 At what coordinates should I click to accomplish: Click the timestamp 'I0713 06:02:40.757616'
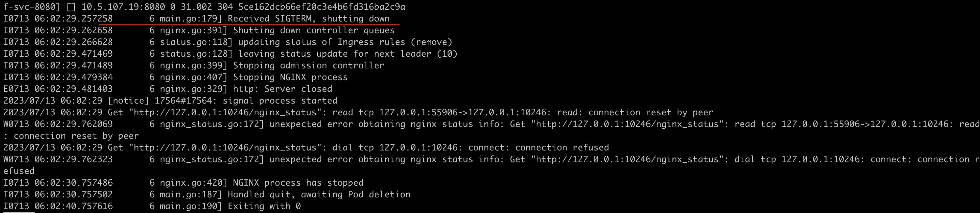pyautogui.click(x=58, y=206)
